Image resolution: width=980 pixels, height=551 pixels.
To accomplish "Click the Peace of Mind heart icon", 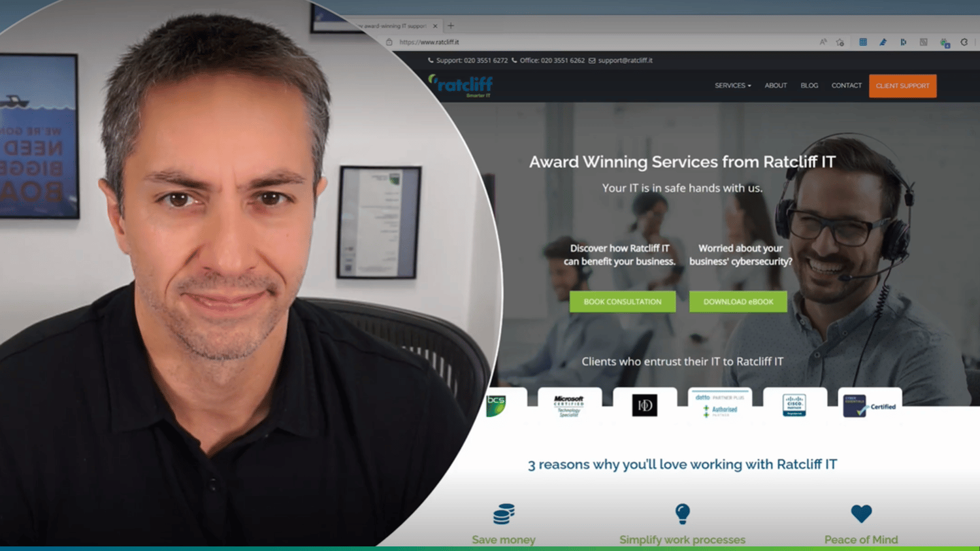I will [x=861, y=514].
